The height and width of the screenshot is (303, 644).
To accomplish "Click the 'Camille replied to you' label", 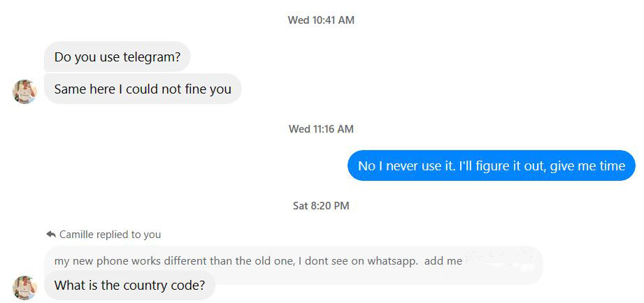I will coord(110,235).
